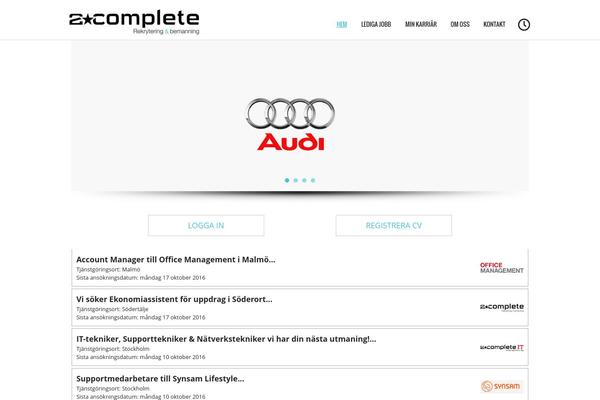The width and height of the screenshot is (600, 400).
Task: Click the application deadline under Ekonomiassistent listing
Action: [141, 317]
